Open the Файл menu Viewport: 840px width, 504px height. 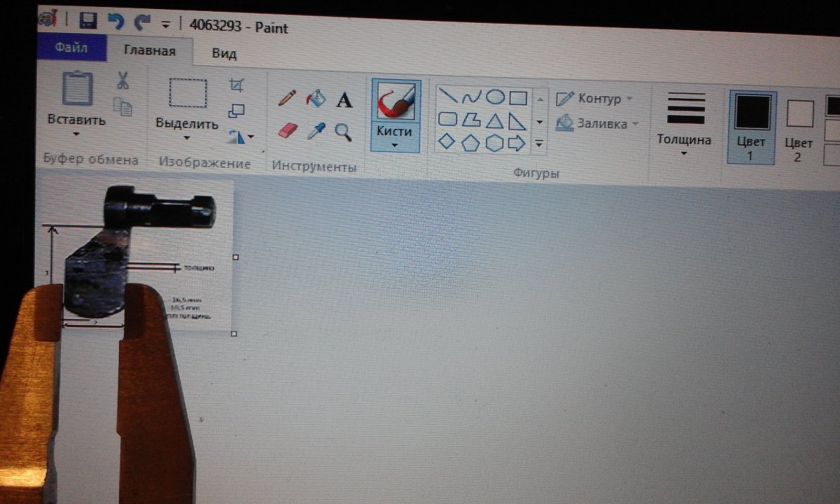click(x=71, y=48)
